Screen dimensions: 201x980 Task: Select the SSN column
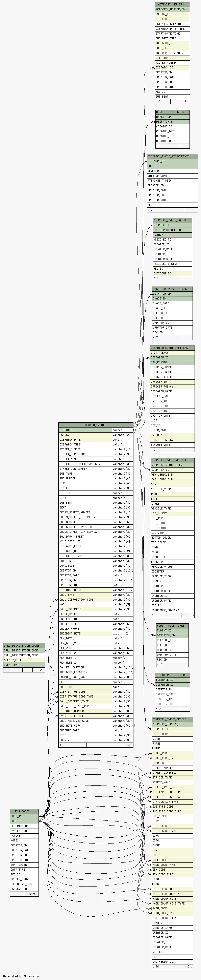pos(172,850)
